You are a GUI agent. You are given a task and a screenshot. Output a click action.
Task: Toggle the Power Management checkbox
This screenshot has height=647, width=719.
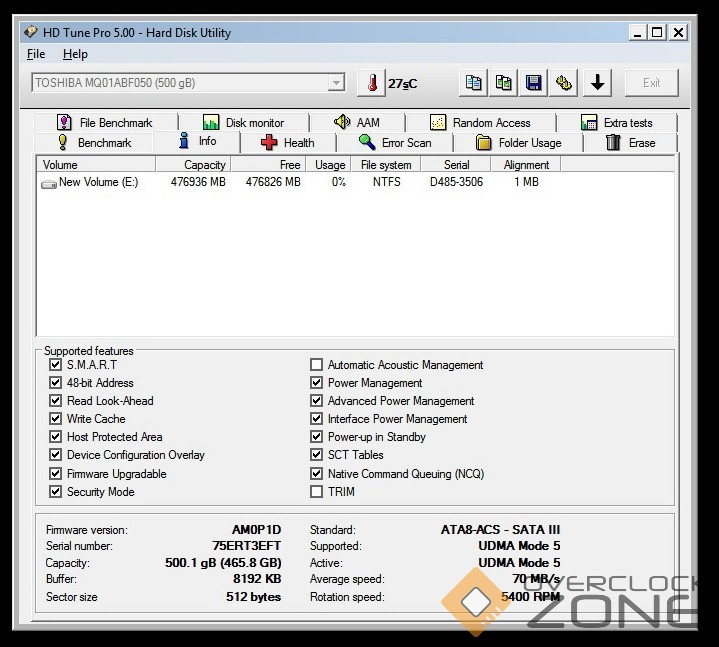316,382
